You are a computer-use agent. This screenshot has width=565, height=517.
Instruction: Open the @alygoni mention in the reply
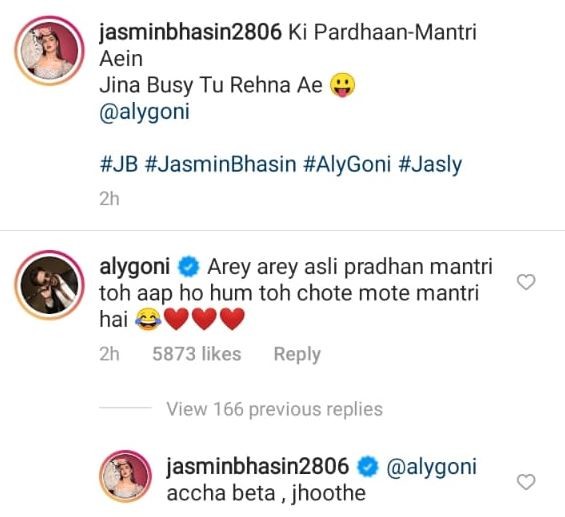click(x=431, y=467)
